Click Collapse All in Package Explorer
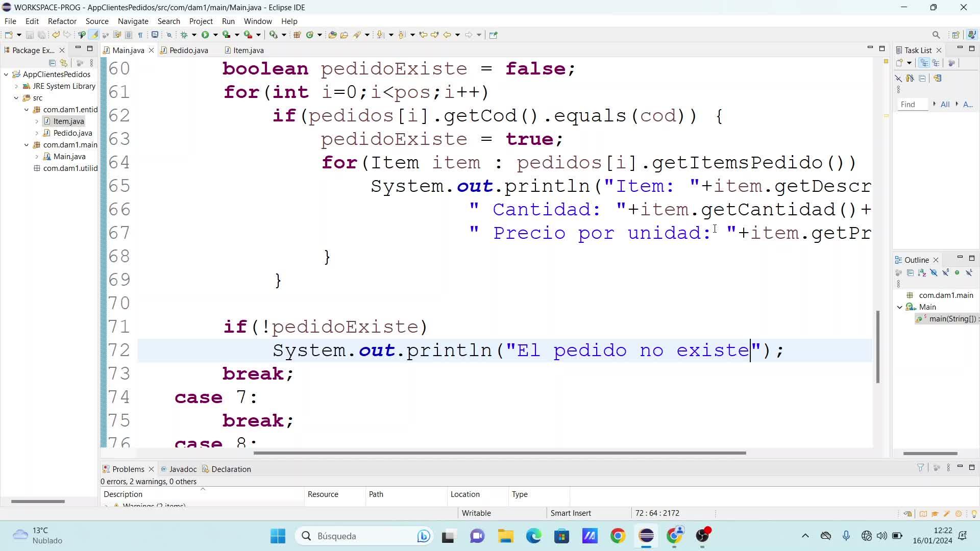 pyautogui.click(x=52, y=63)
